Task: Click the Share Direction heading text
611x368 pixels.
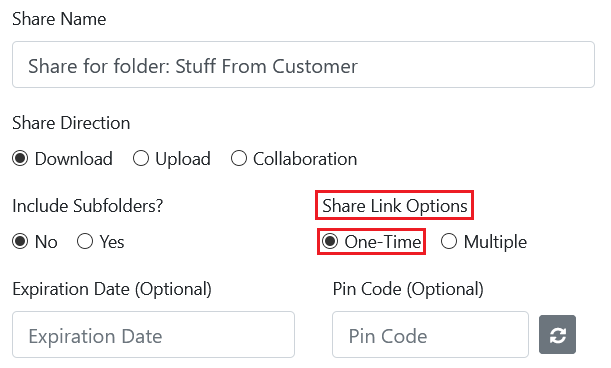Action: pyautogui.click(x=71, y=123)
